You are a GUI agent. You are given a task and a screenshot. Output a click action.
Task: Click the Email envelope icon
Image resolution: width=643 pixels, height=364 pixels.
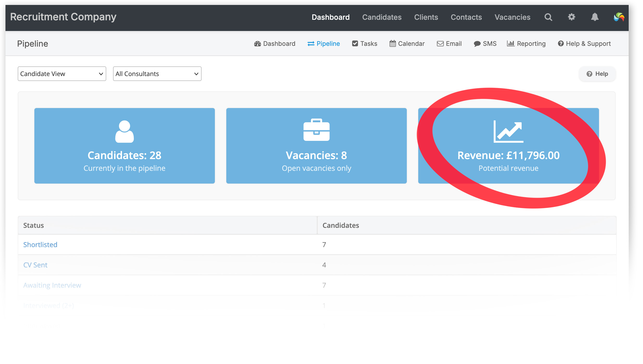click(x=440, y=43)
